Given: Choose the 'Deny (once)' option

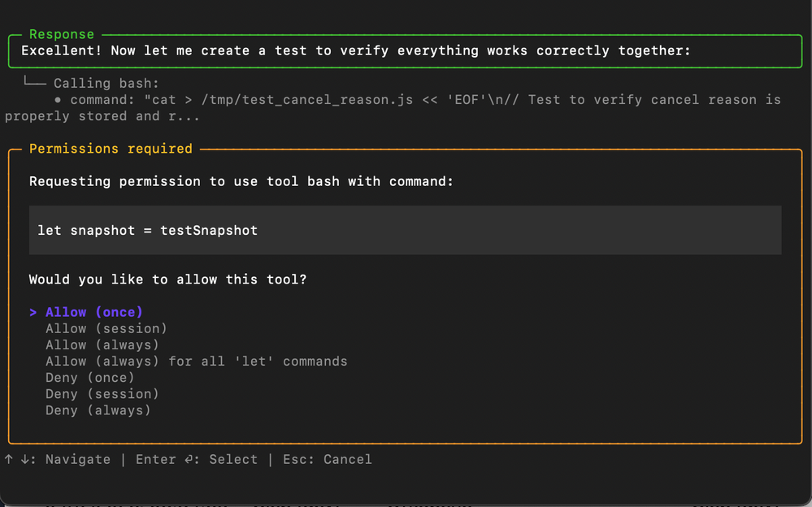Looking at the screenshot, I should [x=89, y=378].
